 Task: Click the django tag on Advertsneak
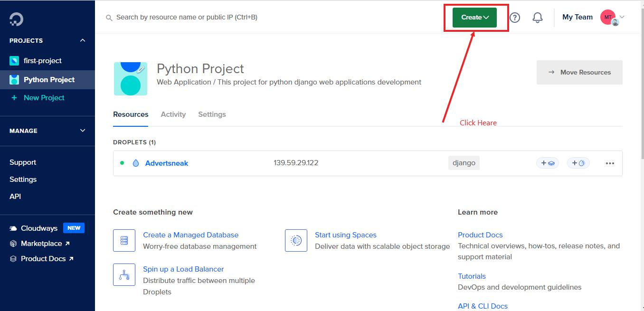coord(464,163)
